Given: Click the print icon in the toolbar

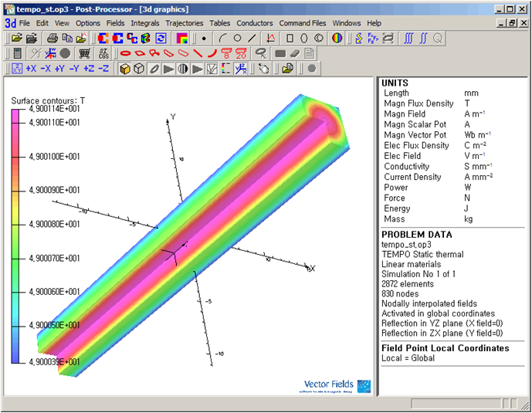Looking at the screenshot, I should [52, 38].
